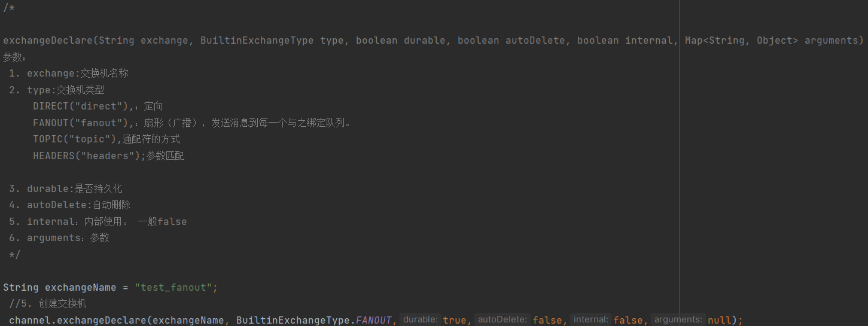This screenshot has width=868, height=326.
Task: Click the italic FANOUT enum constant
Action: click(x=374, y=320)
